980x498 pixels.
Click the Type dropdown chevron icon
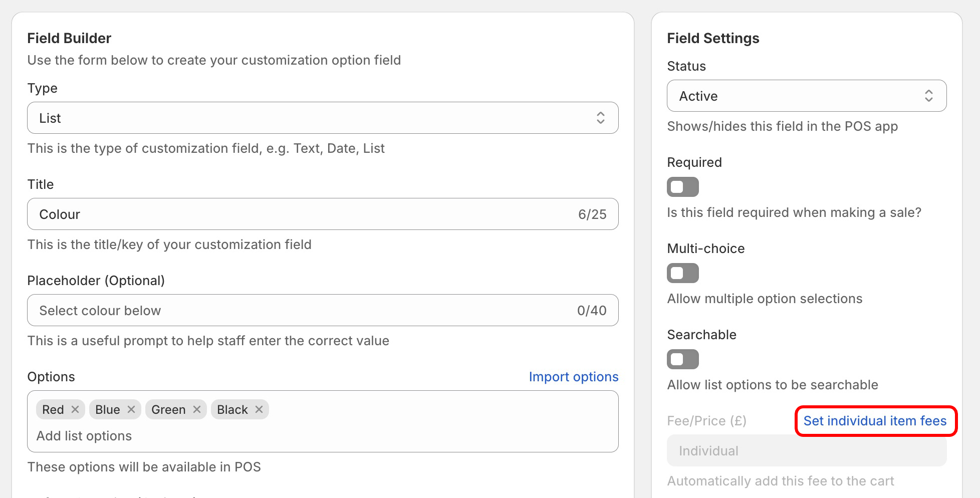[x=600, y=118]
